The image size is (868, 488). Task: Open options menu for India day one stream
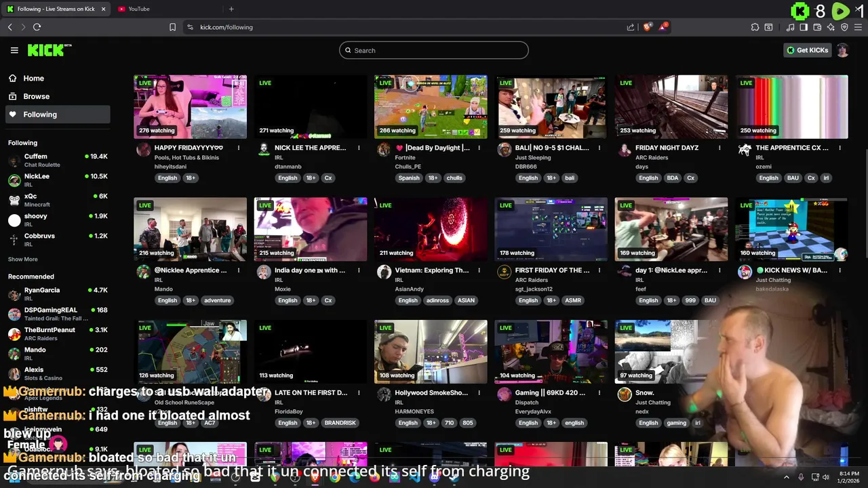359,270
